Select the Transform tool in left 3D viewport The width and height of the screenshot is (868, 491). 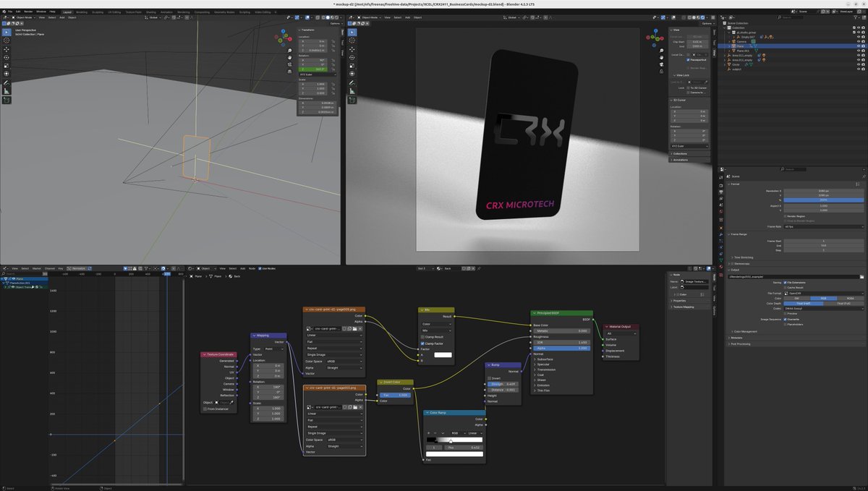6,74
